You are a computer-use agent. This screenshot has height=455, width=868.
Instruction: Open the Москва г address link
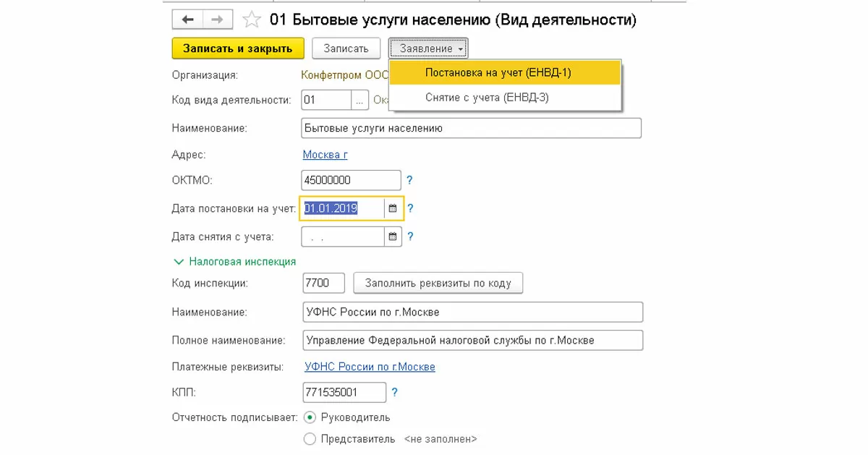point(325,155)
